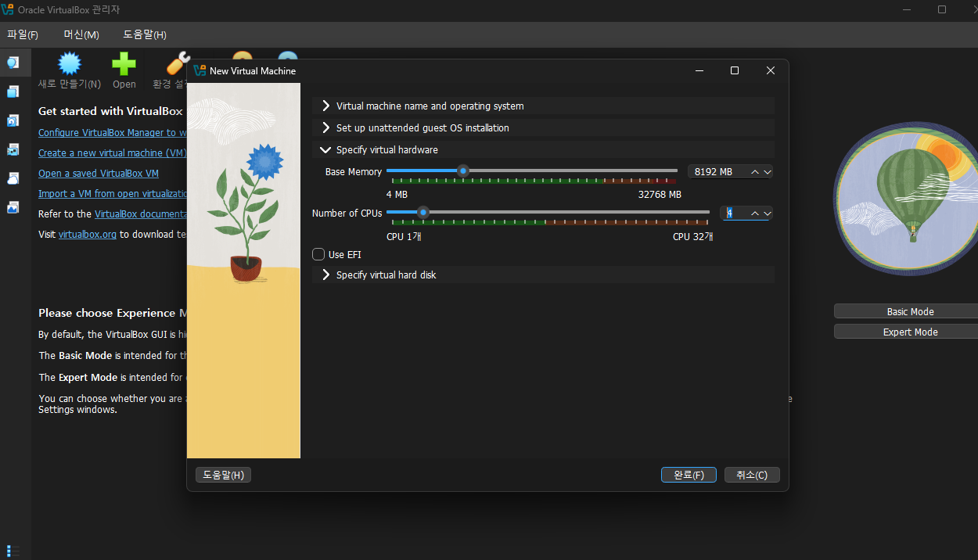This screenshot has width=978, height=560.
Task: Click the Base Memory slider handle
Action: (463, 171)
